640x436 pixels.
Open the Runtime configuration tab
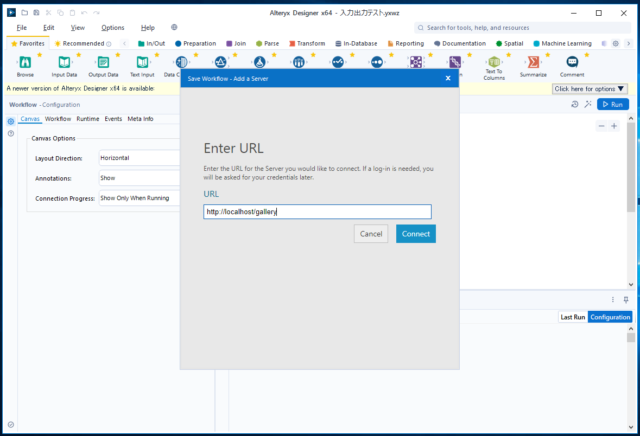point(88,119)
